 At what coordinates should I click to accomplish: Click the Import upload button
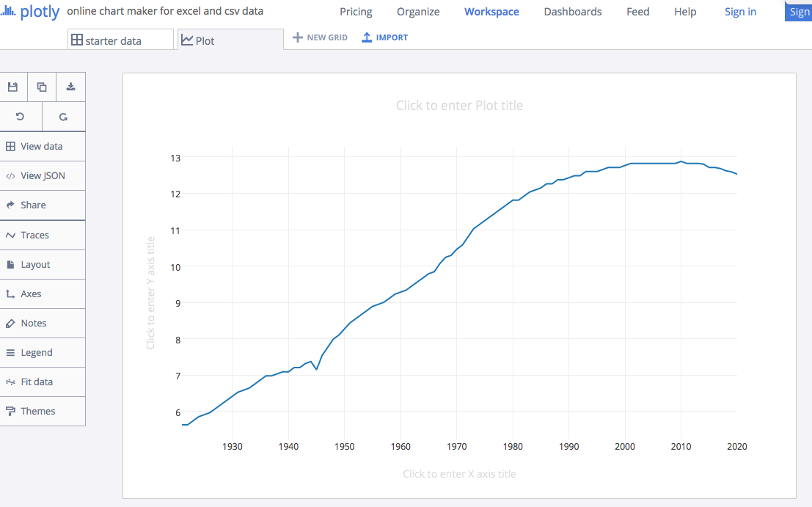pyautogui.click(x=385, y=37)
